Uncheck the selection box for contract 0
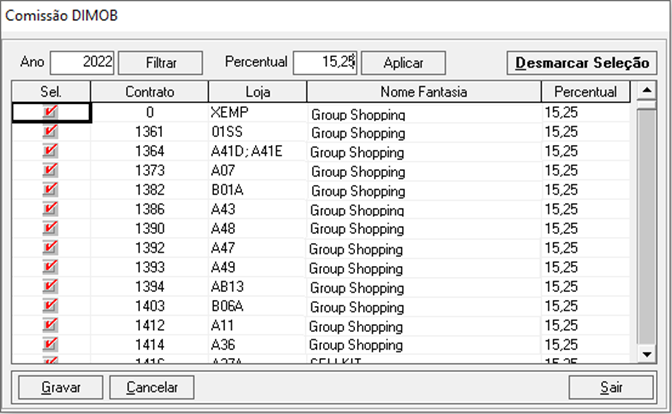The image size is (672, 414). pyautogui.click(x=50, y=112)
